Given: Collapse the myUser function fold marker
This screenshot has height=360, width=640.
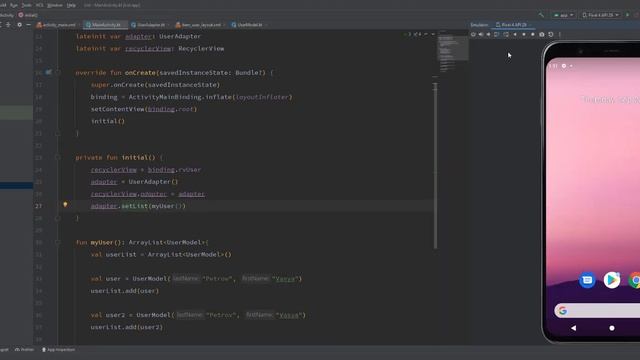Looking at the screenshot, I should pos(58,242).
